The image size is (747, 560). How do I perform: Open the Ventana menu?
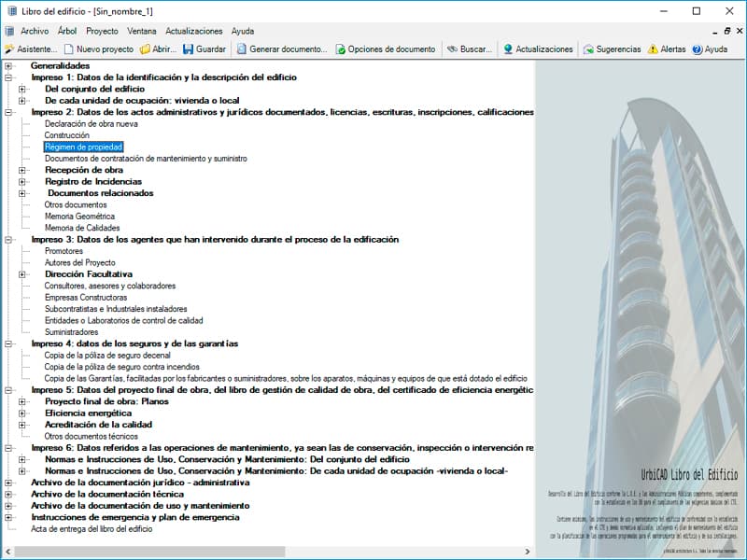(x=142, y=31)
